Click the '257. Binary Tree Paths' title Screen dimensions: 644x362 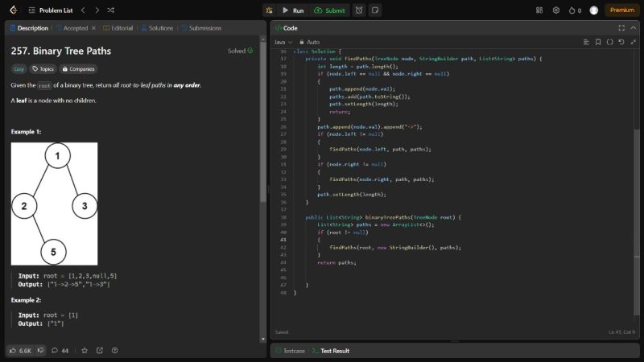(61, 51)
